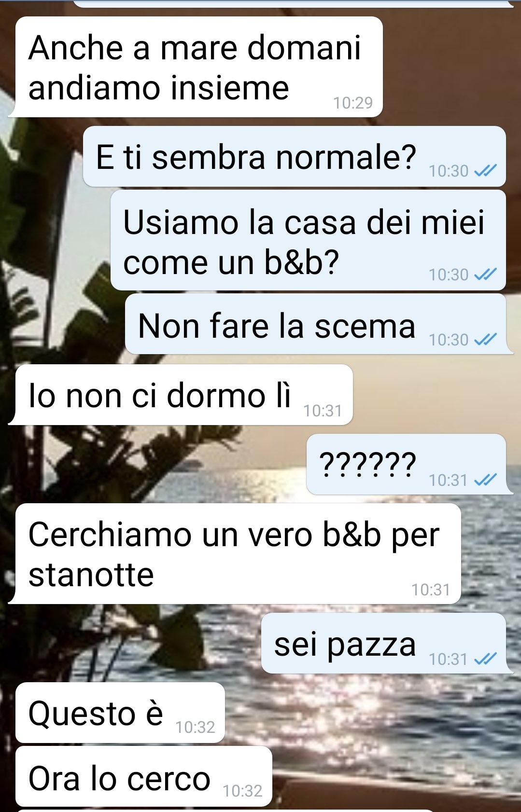
Task: Select the 'Io non ci dormo lì' message
Action: 184,395
